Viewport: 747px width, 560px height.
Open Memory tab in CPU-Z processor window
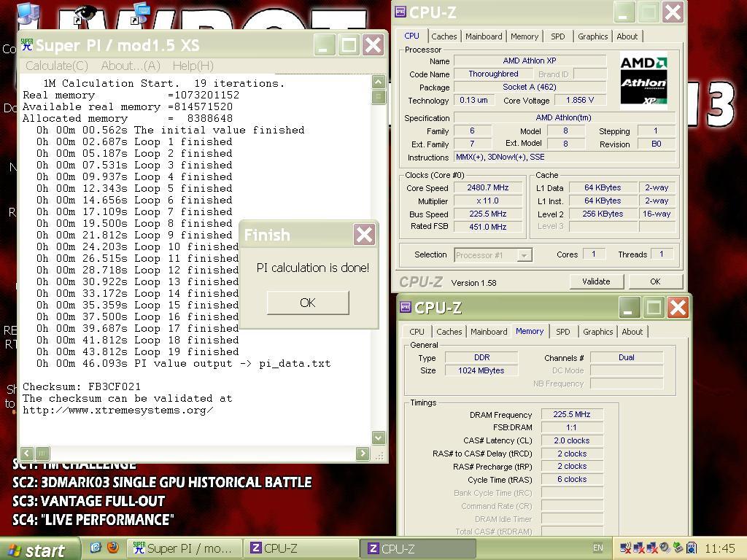524,36
